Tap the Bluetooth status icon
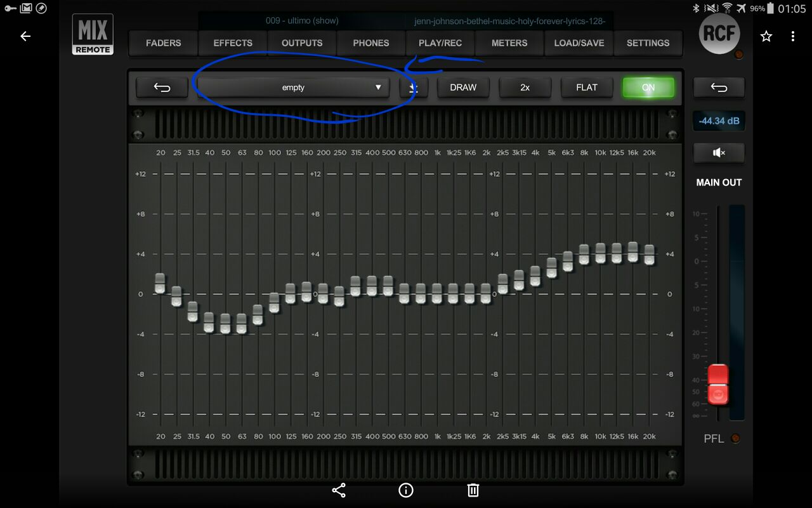 pyautogui.click(x=695, y=8)
